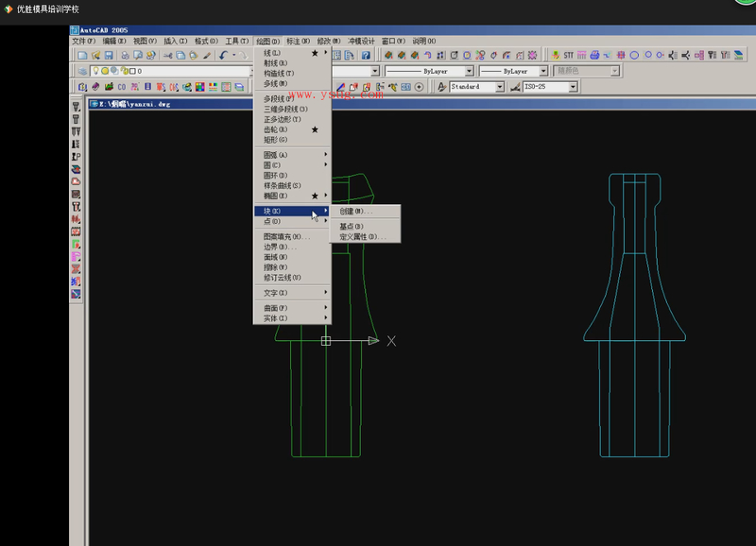The height and width of the screenshot is (546, 756).
Task: Click the STT toolbar icon
Action: 569,55
